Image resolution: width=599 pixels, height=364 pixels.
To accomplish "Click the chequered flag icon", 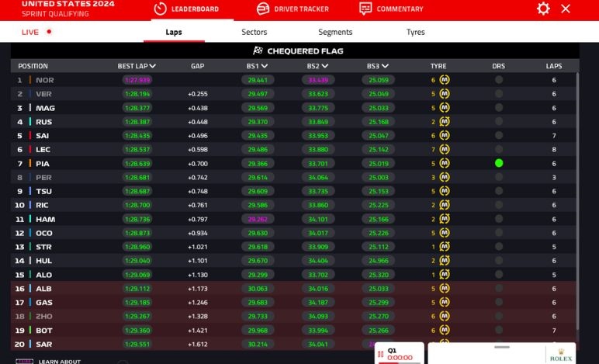I will click(x=258, y=51).
